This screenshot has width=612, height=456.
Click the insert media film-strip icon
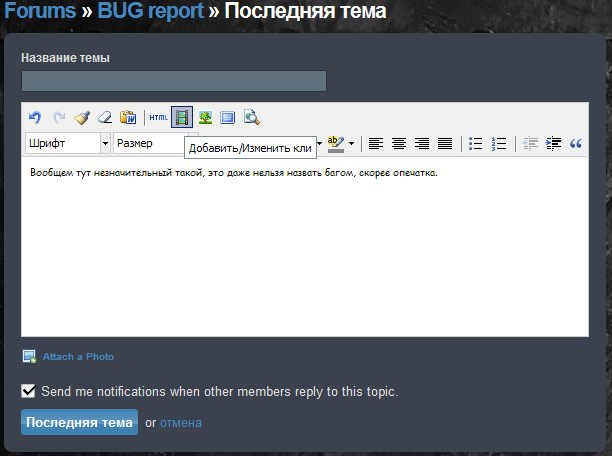click(182, 117)
